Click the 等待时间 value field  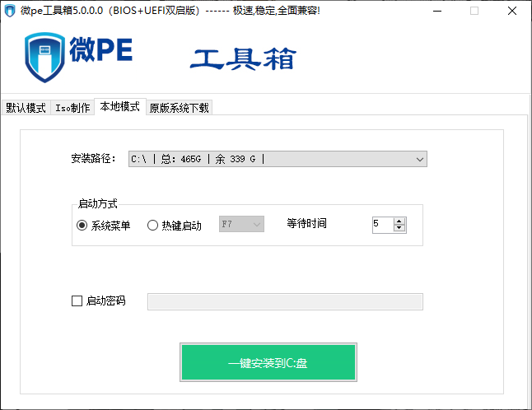(x=383, y=225)
